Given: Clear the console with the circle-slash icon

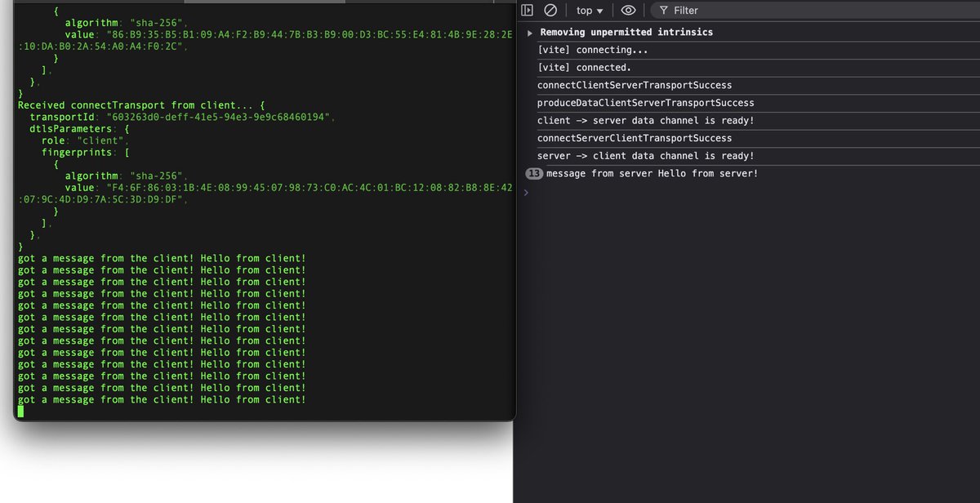Looking at the screenshot, I should coord(550,11).
